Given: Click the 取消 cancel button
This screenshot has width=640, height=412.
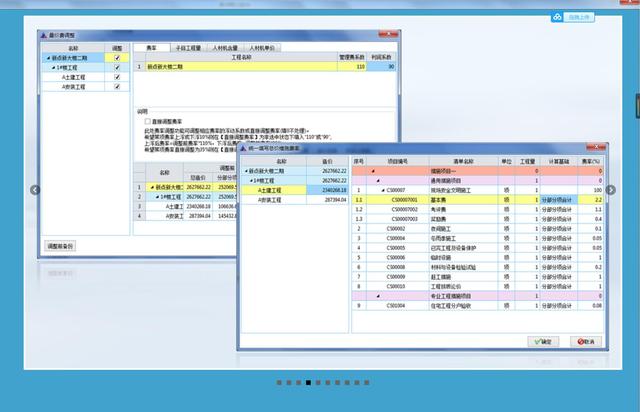Looking at the screenshot, I should pos(586,342).
